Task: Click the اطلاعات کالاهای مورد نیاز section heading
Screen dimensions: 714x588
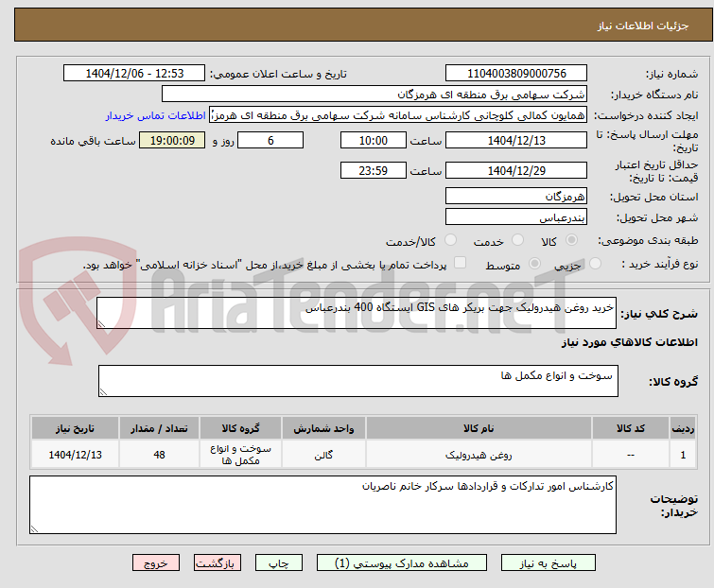Action: [x=629, y=342]
